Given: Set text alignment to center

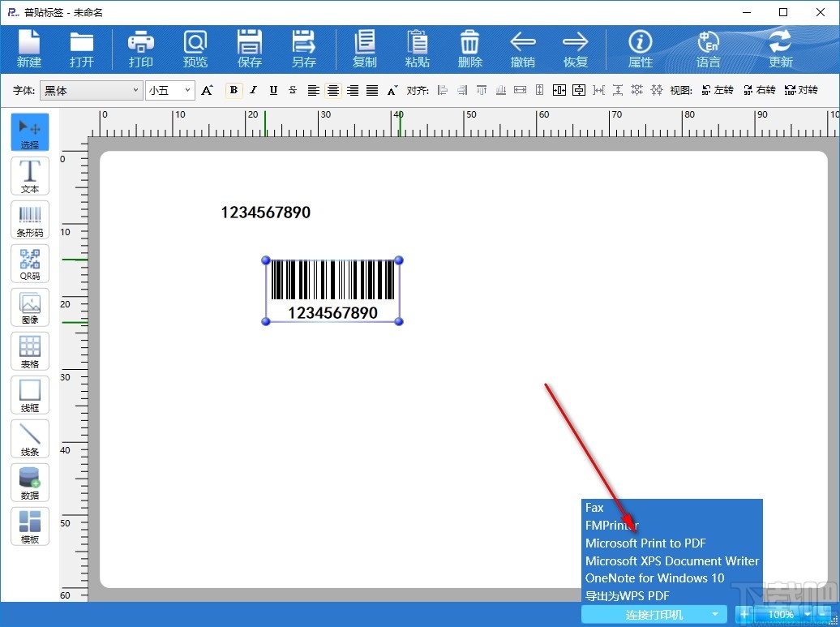Looking at the screenshot, I should click(333, 90).
